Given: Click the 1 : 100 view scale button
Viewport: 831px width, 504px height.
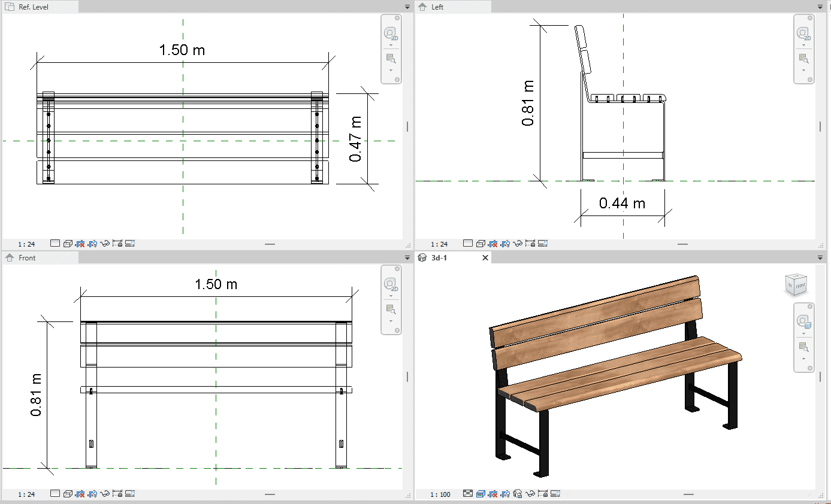Looking at the screenshot, I should tap(441, 494).
